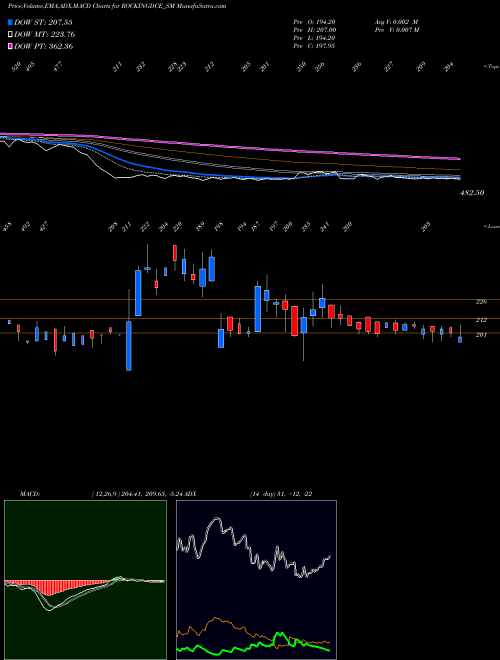
Task: Click the 201 price level label
Action: pos(481,335)
